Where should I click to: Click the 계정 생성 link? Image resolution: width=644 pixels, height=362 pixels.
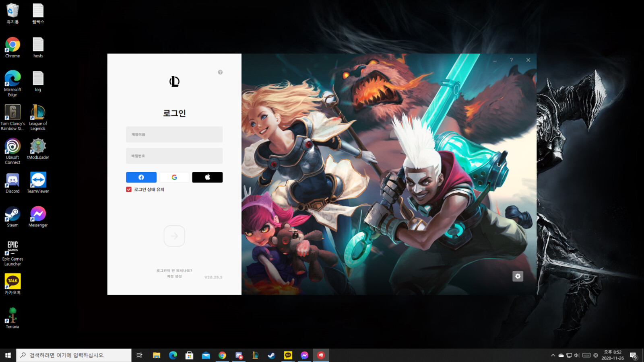pyautogui.click(x=174, y=276)
